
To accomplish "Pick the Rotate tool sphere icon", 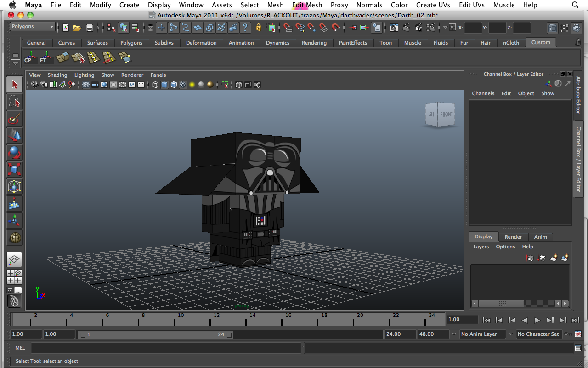I will click(14, 152).
